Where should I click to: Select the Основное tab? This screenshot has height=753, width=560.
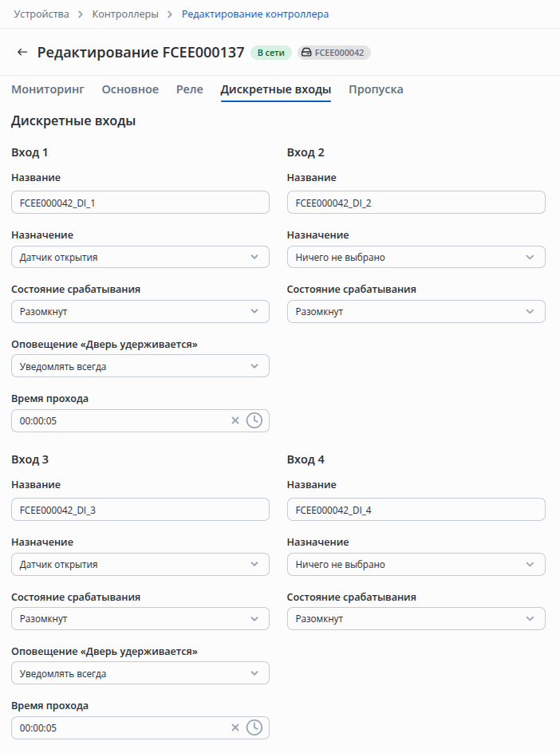pos(130,89)
